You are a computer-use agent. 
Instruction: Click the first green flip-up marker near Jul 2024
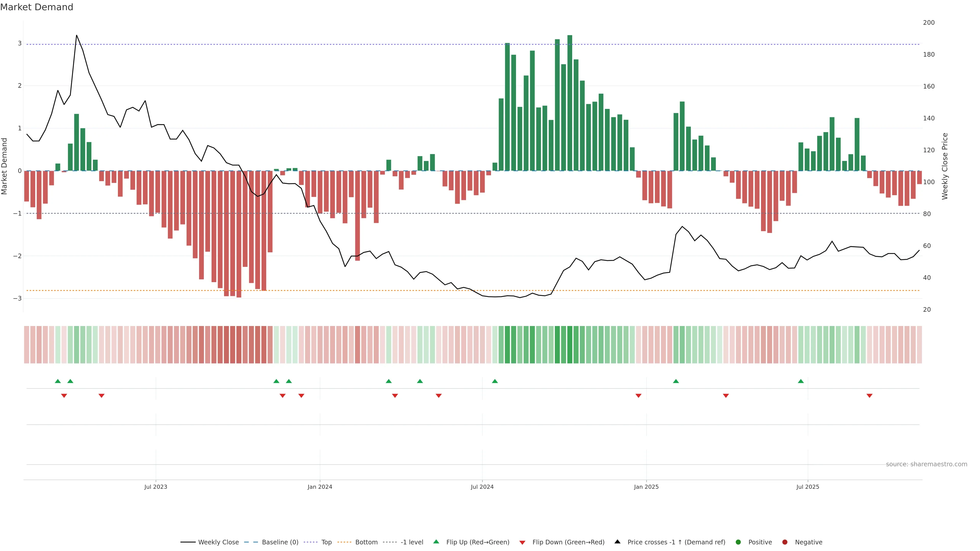495,381
